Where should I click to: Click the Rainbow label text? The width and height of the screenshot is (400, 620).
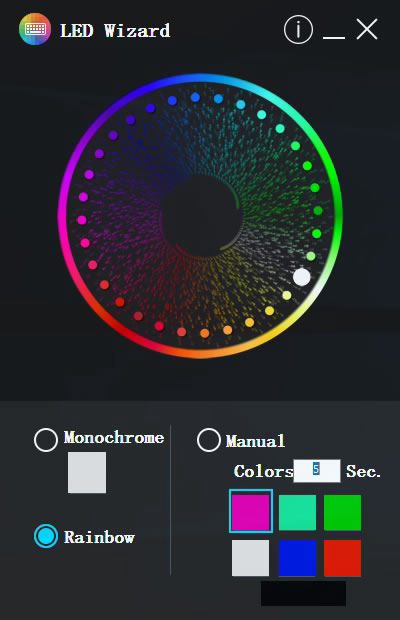click(x=99, y=537)
